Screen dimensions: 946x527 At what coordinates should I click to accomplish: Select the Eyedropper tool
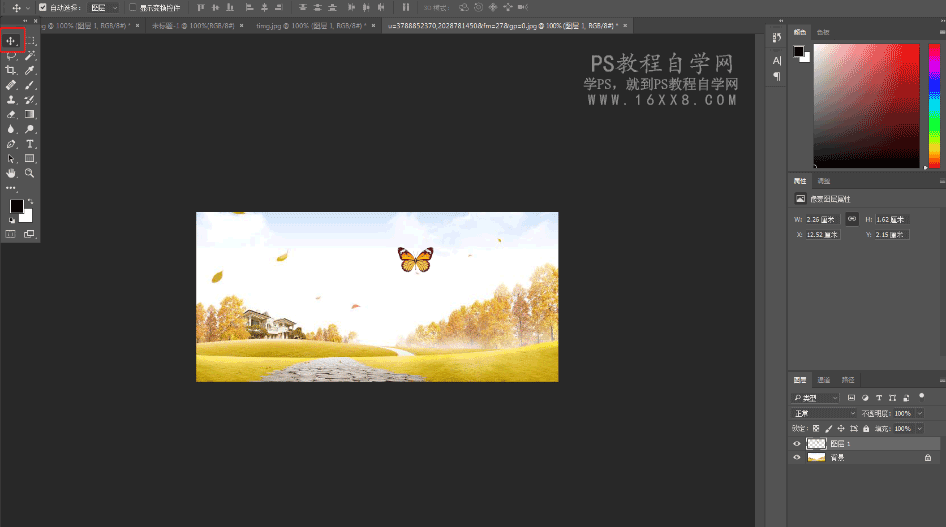30,70
